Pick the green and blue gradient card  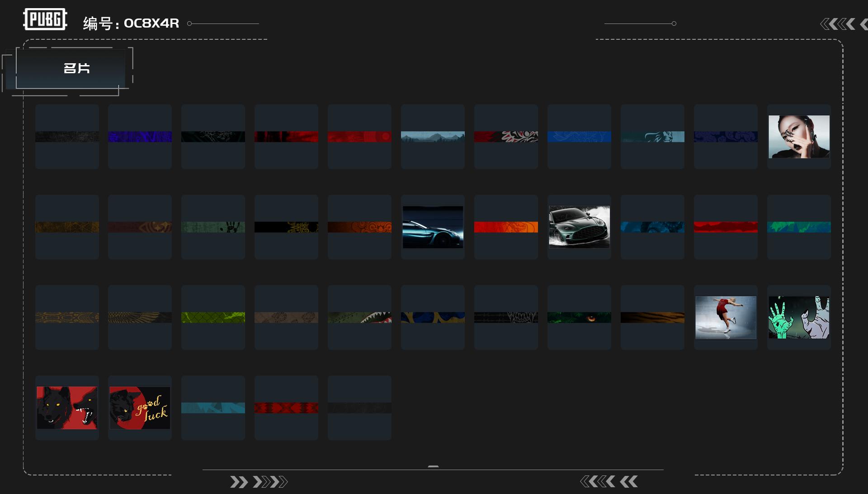(799, 227)
